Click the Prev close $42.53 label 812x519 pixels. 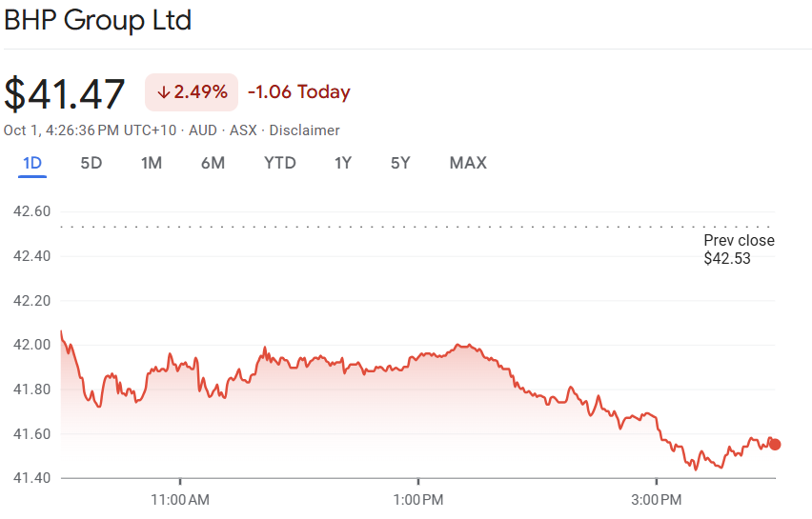tap(739, 249)
